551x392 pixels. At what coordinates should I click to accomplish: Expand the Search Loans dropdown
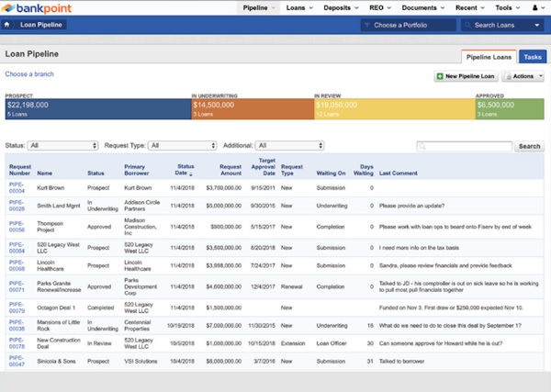tap(506, 26)
